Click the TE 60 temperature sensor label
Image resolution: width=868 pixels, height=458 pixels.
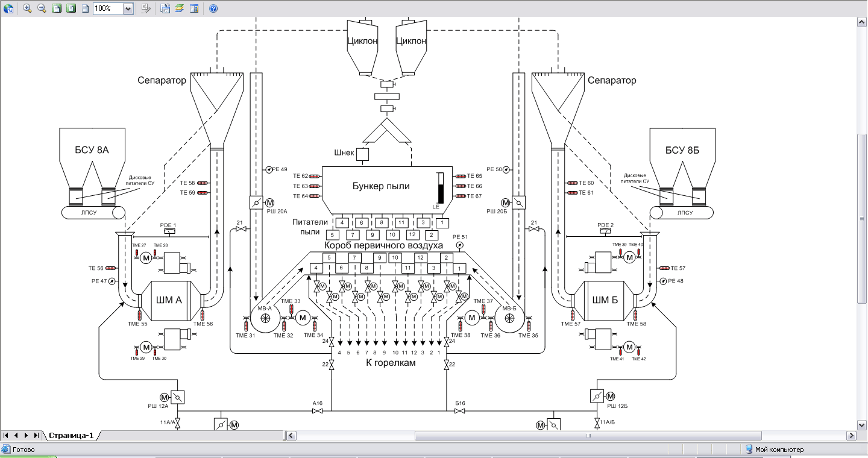586,183
